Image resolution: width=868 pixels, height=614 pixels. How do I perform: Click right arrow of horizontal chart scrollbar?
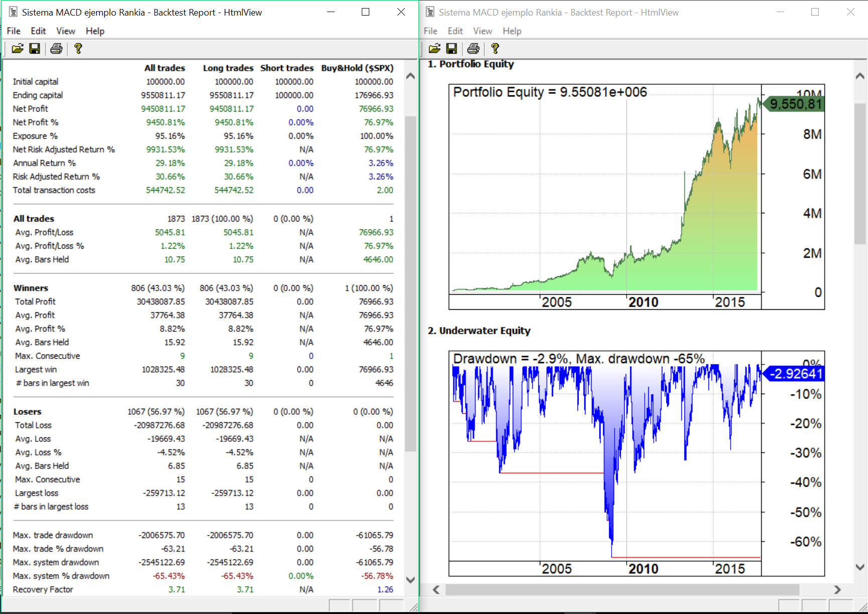(x=837, y=589)
